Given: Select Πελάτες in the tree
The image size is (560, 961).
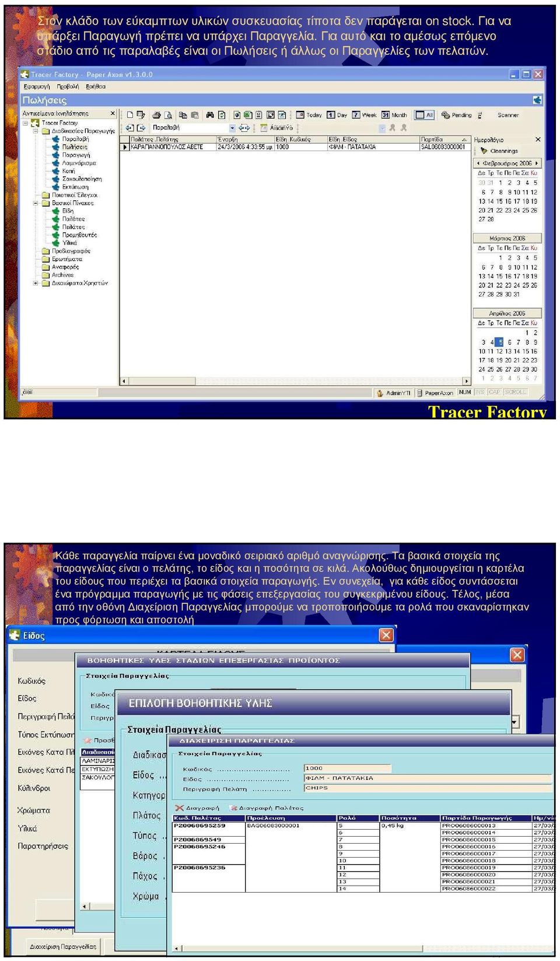Looking at the screenshot, I should (73, 227).
